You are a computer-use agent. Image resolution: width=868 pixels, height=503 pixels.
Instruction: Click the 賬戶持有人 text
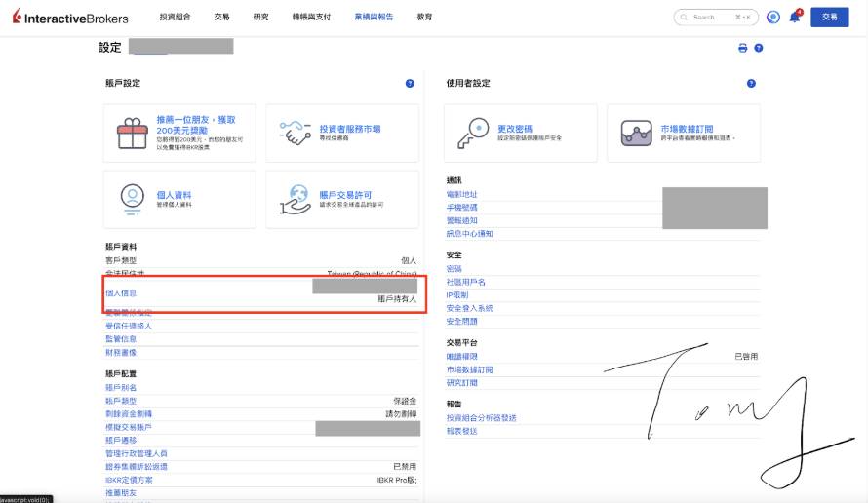coord(397,299)
